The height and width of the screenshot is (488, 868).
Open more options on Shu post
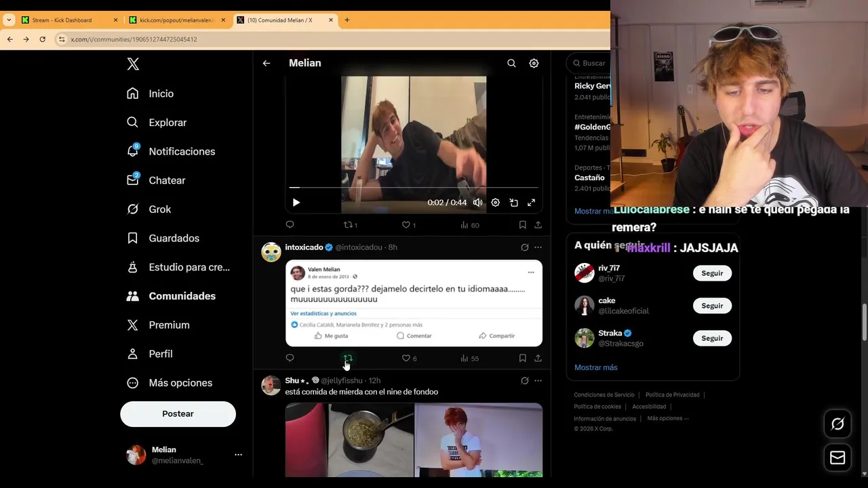pyautogui.click(x=538, y=381)
